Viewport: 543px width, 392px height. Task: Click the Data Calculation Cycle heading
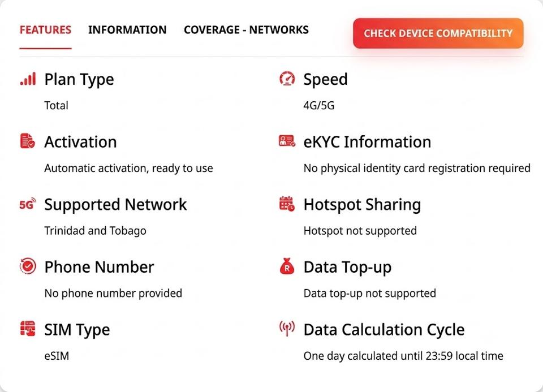pyautogui.click(x=384, y=330)
